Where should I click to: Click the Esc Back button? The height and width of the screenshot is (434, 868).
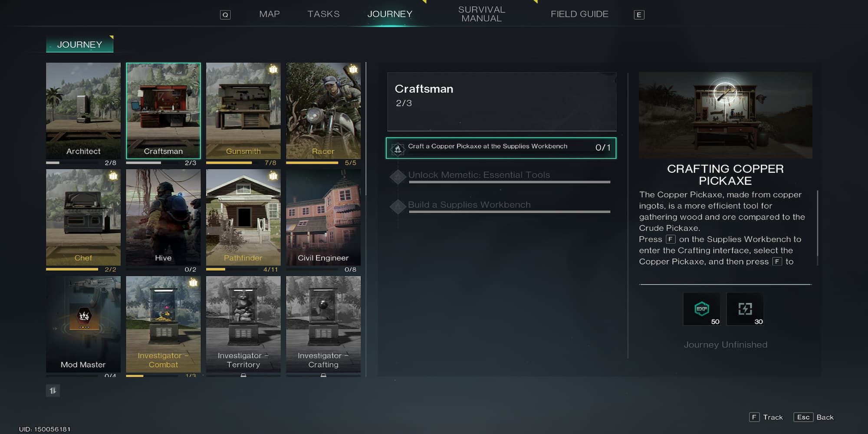click(x=814, y=417)
